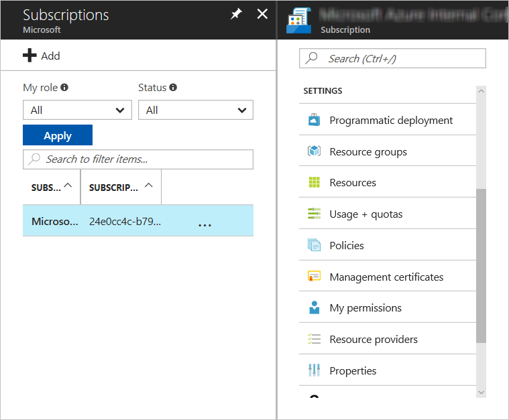Click the Usage + quotas icon

coord(314,214)
